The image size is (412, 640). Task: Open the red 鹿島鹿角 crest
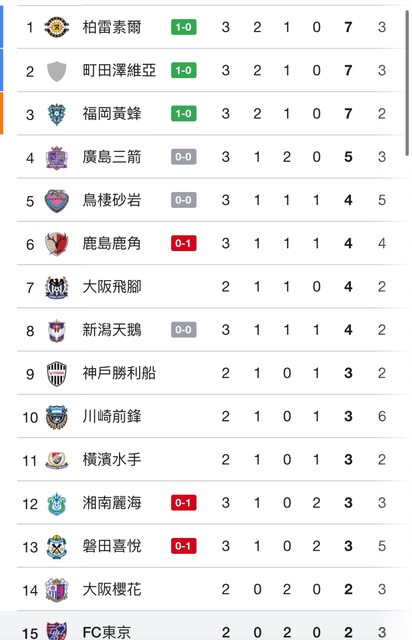(x=56, y=244)
